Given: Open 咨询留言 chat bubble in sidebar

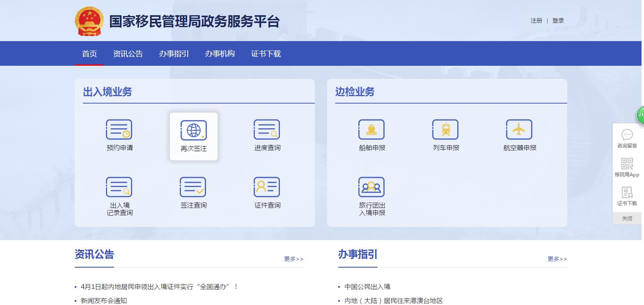Looking at the screenshot, I should pos(627,135).
